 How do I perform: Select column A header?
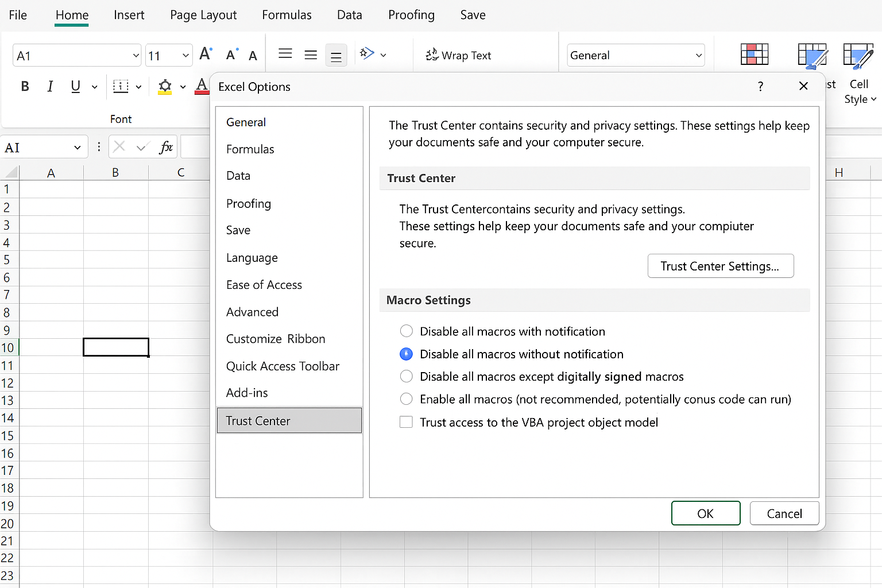coord(51,172)
